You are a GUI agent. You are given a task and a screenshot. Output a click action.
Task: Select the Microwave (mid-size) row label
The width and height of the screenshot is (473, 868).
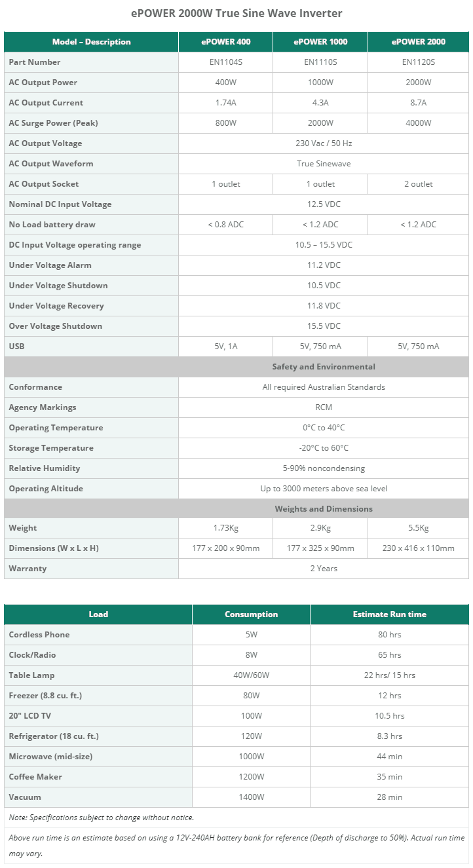[50, 757]
